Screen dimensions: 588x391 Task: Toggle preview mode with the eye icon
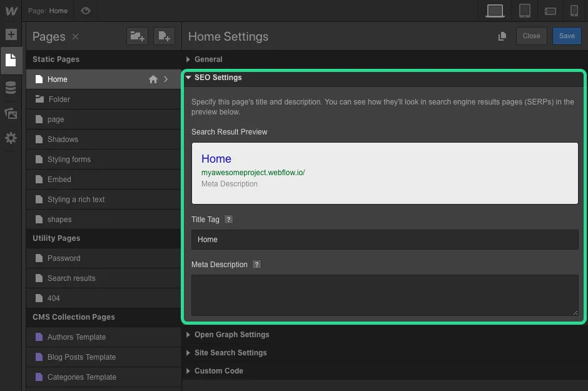[x=86, y=10]
